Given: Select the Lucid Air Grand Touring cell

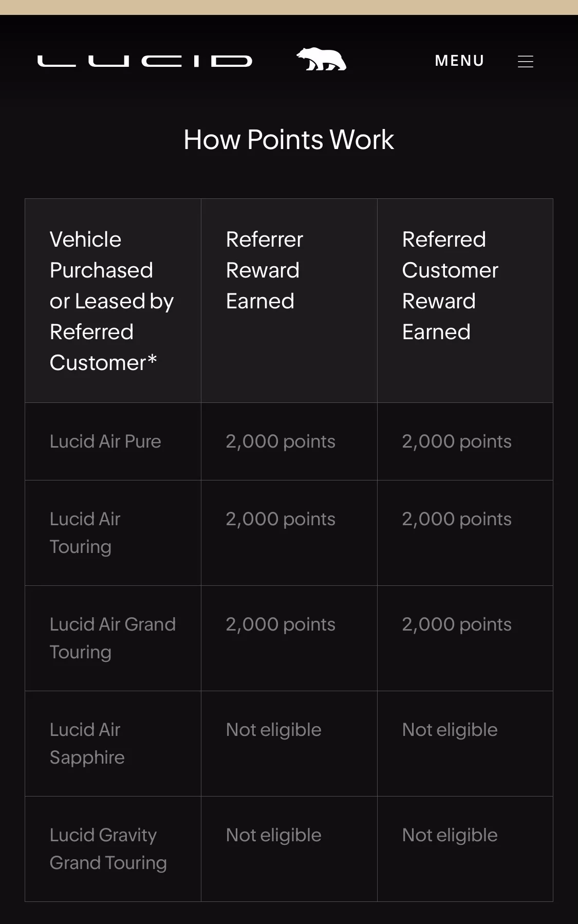Looking at the screenshot, I should point(113,638).
